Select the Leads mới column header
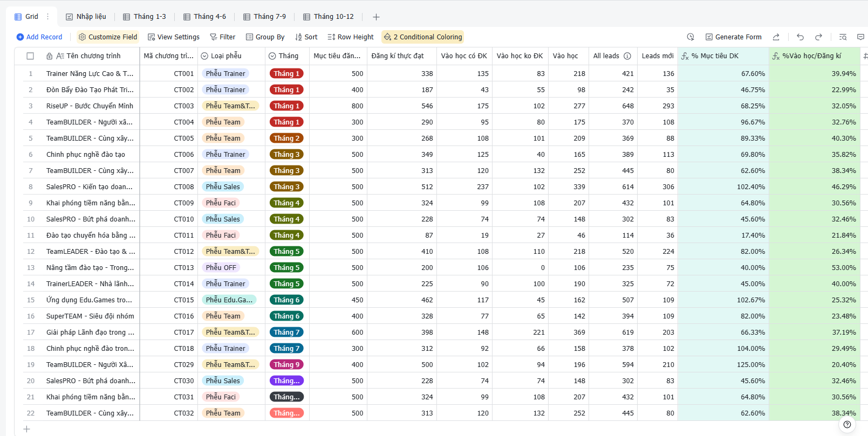The height and width of the screenshot is (436, 868). coord(658,56)
